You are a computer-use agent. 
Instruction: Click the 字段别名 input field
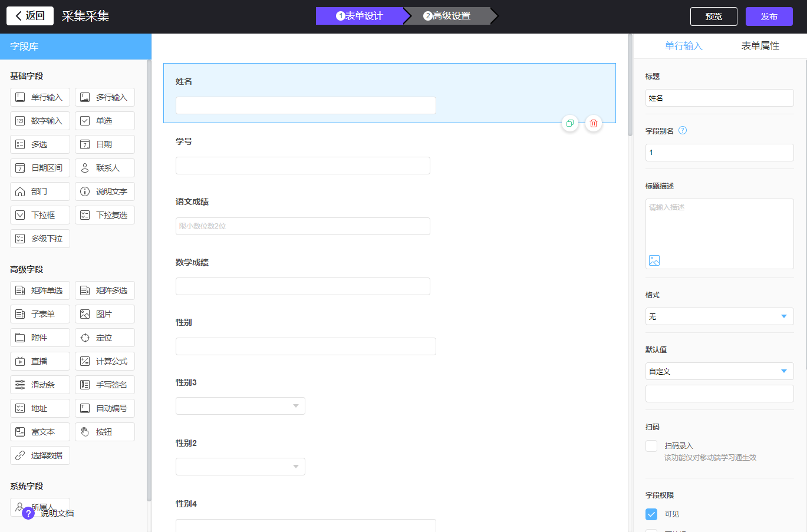pos(720,153)
